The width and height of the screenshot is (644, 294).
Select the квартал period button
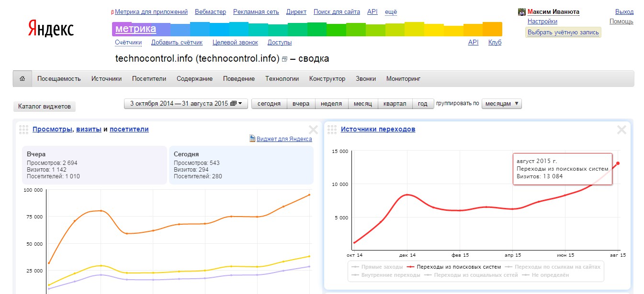click(x=395, y=104)
